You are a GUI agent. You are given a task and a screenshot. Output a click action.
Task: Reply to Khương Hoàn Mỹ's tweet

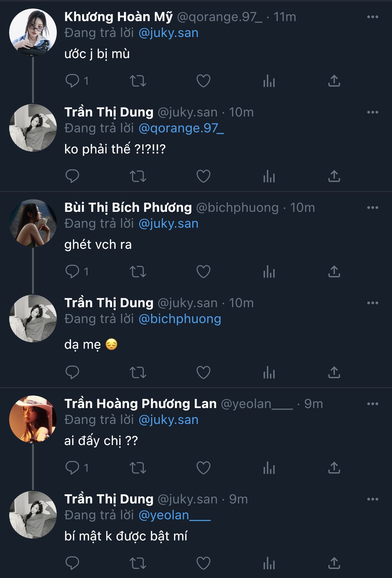[x=72, y=81]
